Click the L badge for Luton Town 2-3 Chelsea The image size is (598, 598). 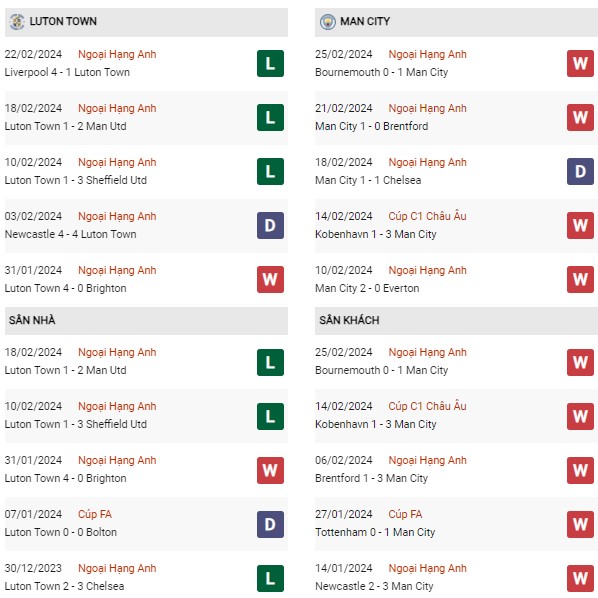pos(270,579)
